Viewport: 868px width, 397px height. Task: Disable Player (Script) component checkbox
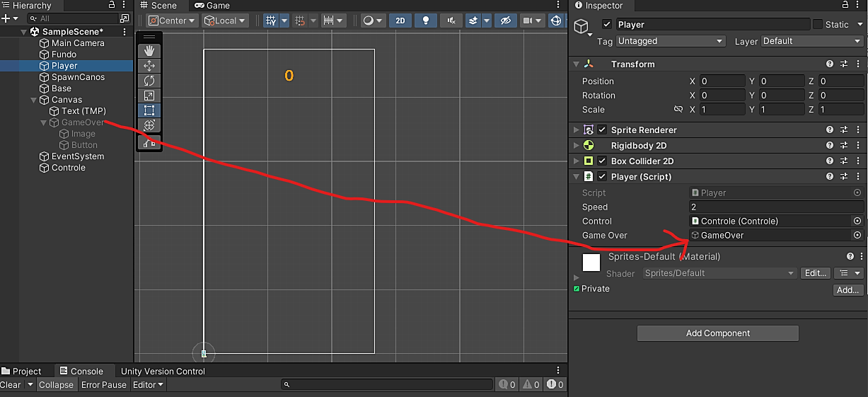602,177
